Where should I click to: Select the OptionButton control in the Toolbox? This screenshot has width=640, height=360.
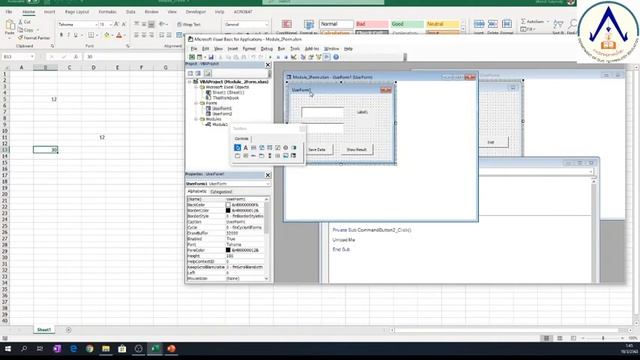(285, 148)
